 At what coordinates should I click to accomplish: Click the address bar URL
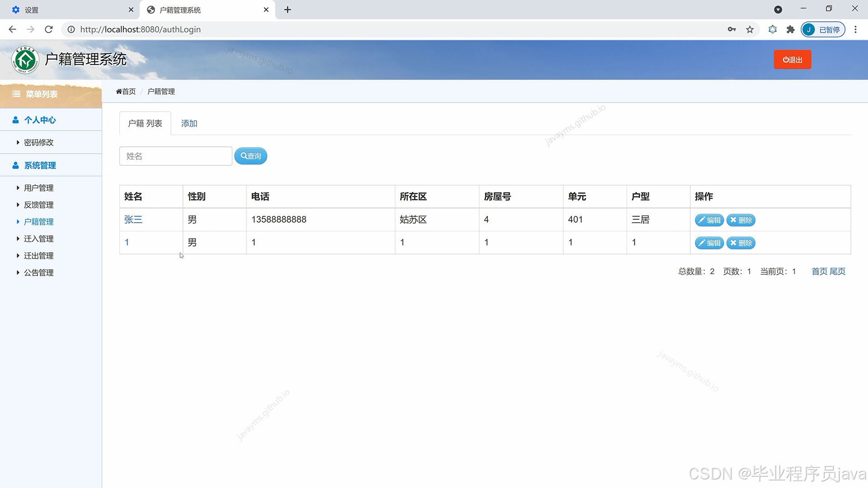click(141, 29)
